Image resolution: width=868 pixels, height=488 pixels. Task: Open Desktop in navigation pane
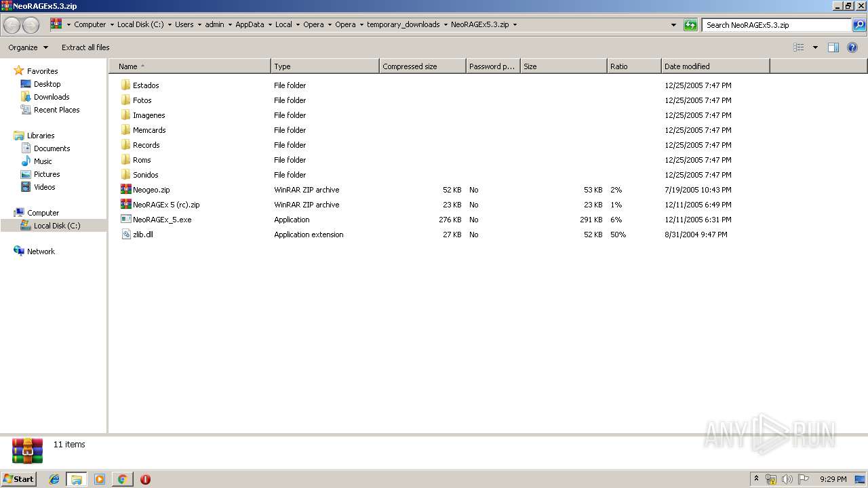(47, 84)
